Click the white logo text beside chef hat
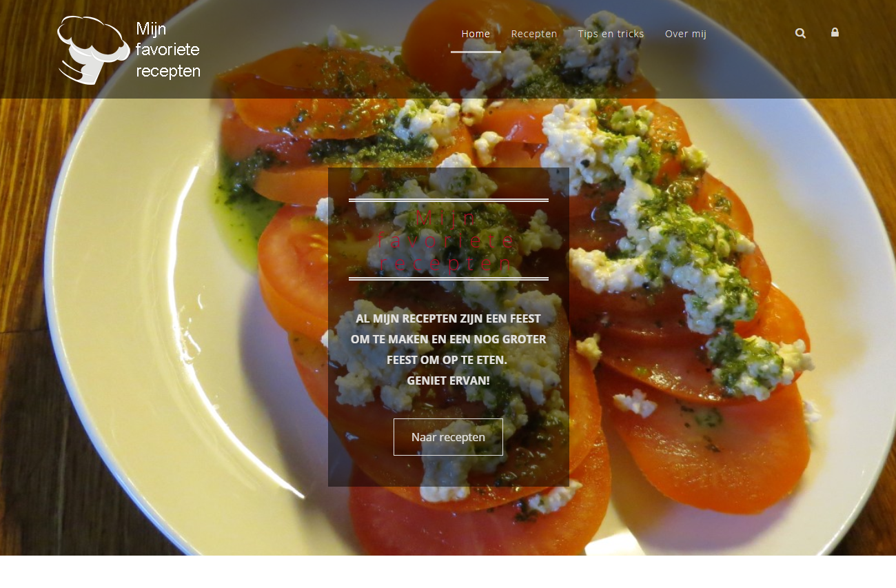896x588 pixels. pos(168,50)
